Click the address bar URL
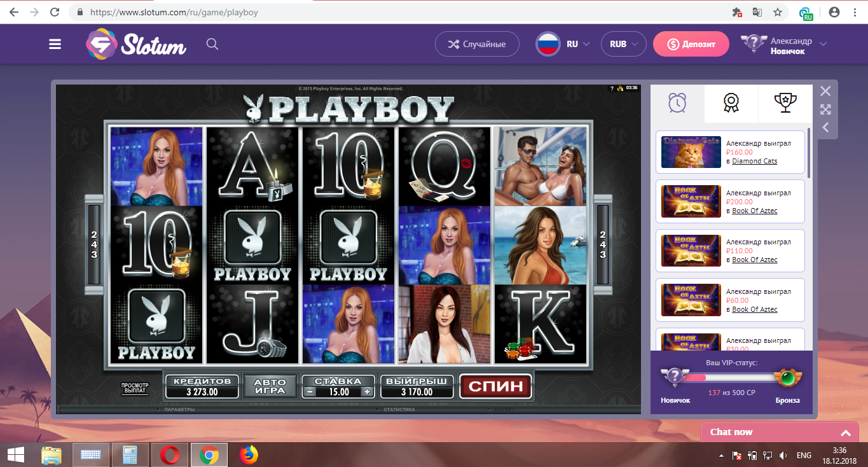This screenshot has width=868, height=467. coord(174,12)
